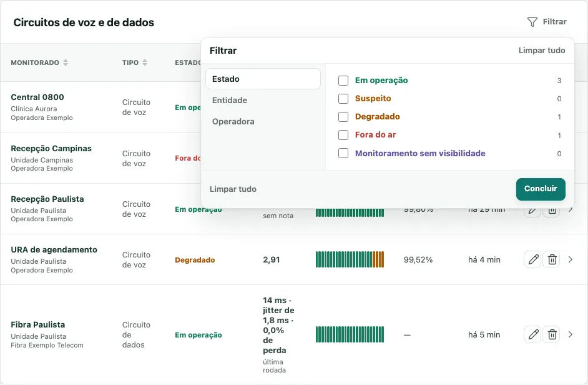The image size is (588, 385).
Task: Check Monitoramento sem visibilidade filter
Action: [x=343, y=153]
